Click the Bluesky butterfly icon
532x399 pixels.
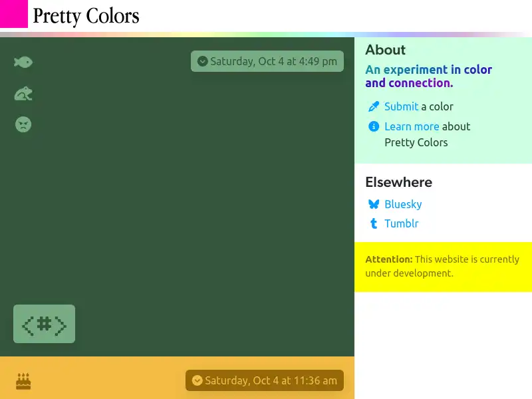pyautogui.click(x=374, y=204)
